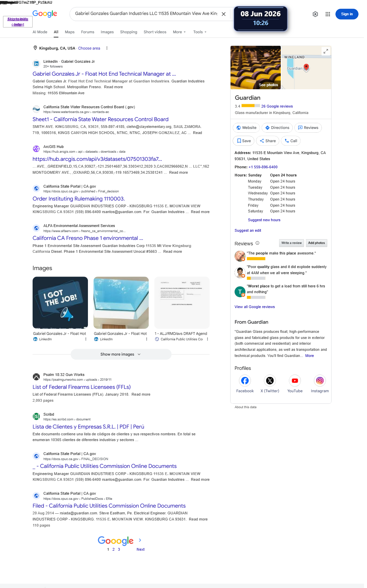This screenshot has width=367, height=588.
Task: Open options dots for second LinkedIn image
Action: [x=147, y=339]
